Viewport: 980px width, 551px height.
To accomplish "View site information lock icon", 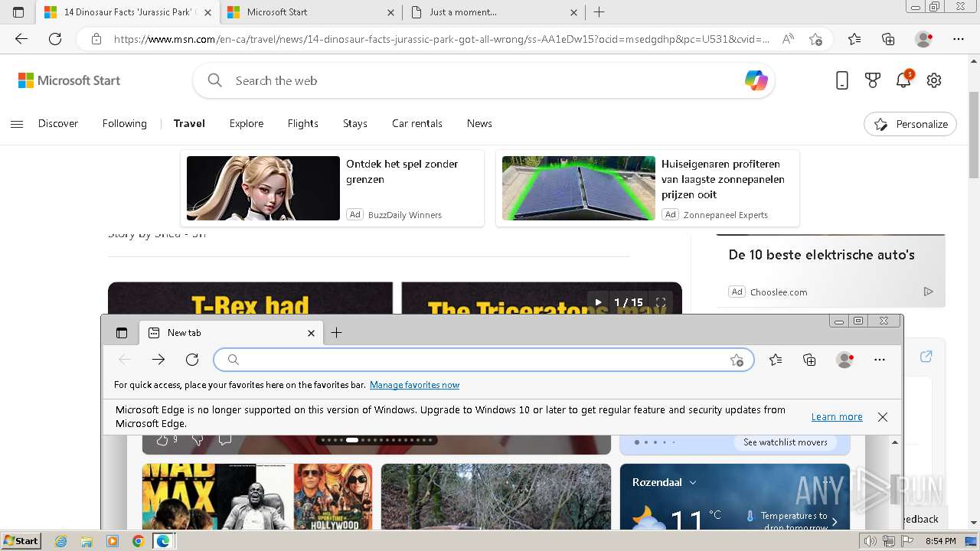I will 96,39.
